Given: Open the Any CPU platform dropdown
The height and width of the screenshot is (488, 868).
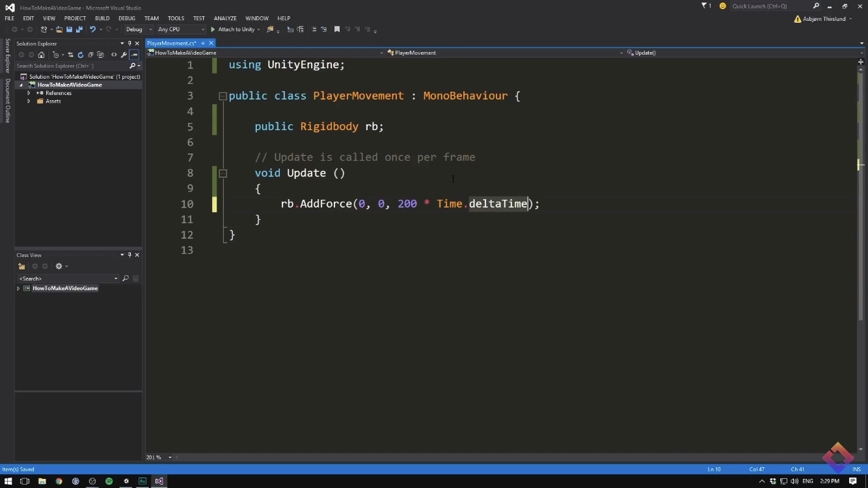Looking at the screenshot, I should tap(181, 29).
